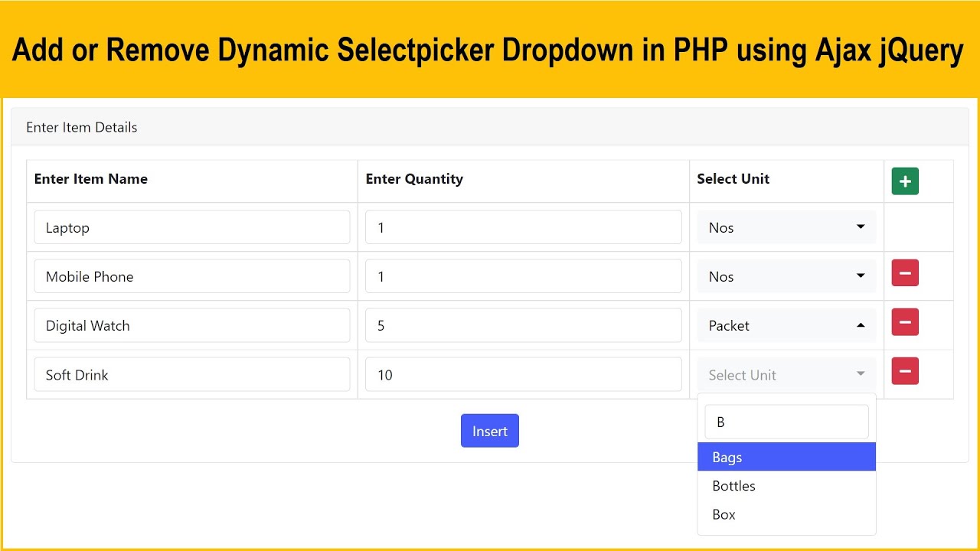980x551 pixels.
Task: Click the Digital Watch item name field
Action: click(191, 325)
